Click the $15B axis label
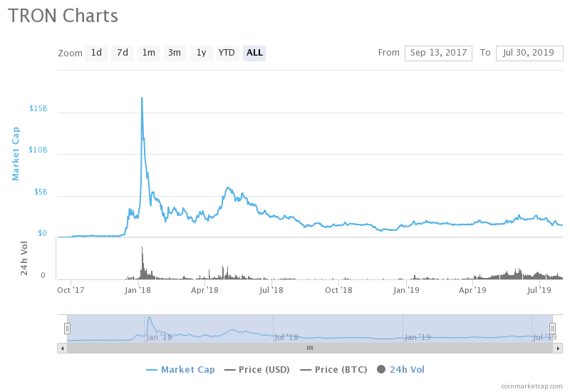Image resolution: width=570 pixels, height=392 pixels. click(38, 108)
